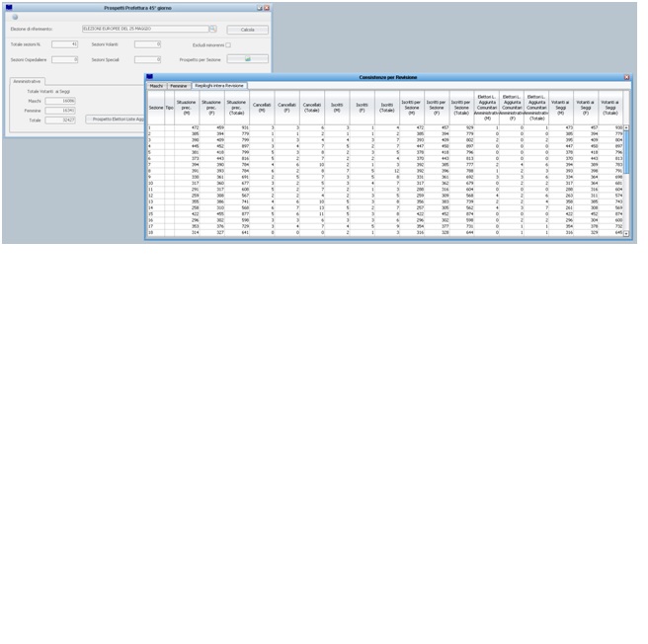Select row for Sezione 18
This screenshot has width=648, height=644.
pyautogui.click(x=385, y=233)
